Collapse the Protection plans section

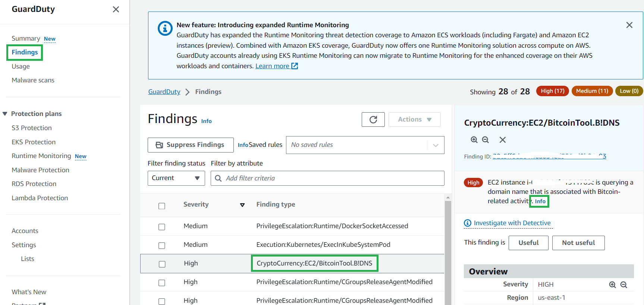tap(5, 114)
